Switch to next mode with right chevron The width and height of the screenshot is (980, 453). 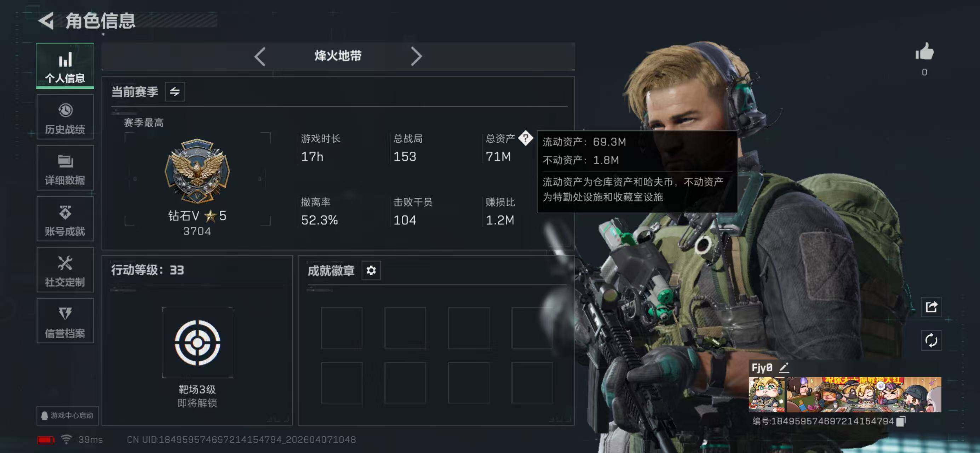click(x=416, y=57)
